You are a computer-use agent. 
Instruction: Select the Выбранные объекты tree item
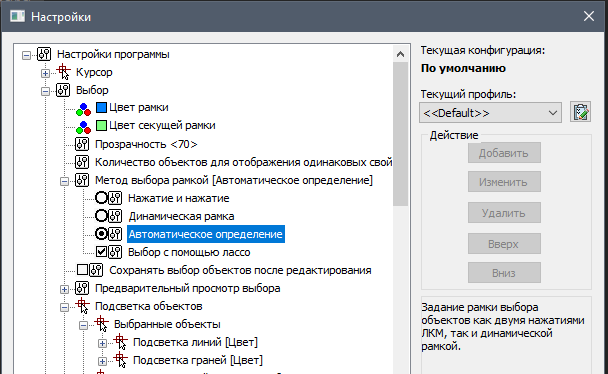(167, 324)
